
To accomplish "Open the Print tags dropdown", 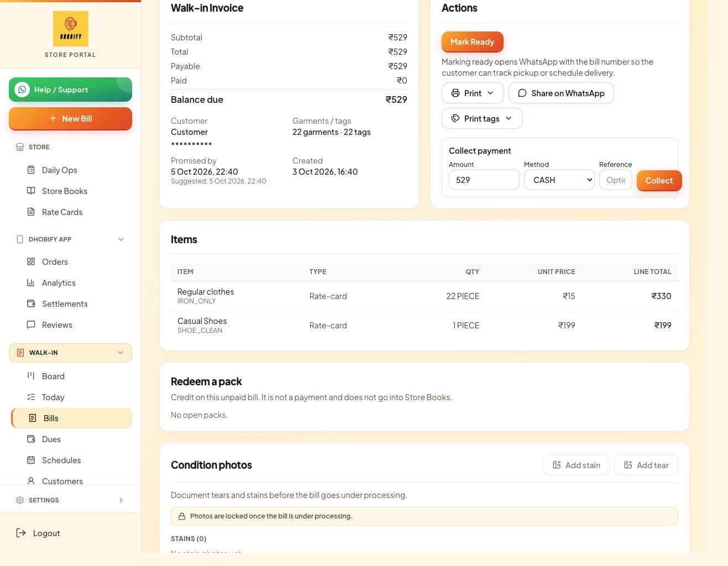I will click(x=482, y=118).
